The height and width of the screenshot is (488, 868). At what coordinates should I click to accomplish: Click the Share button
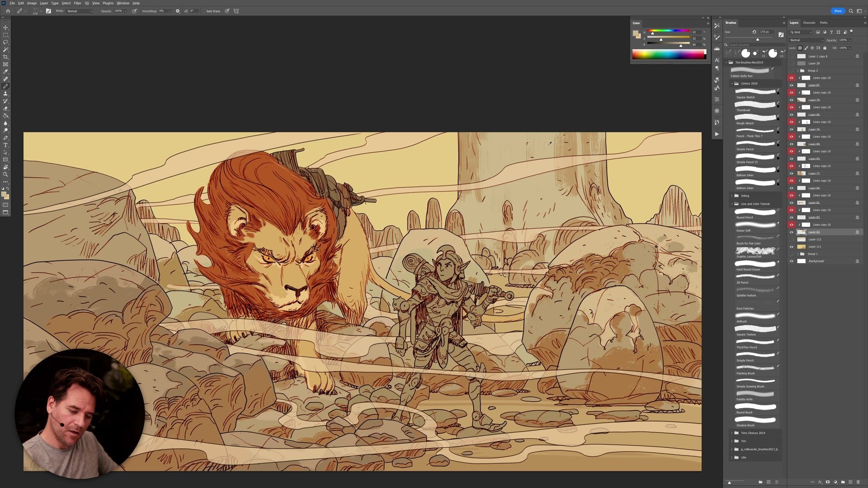click(x=837, y=11)
